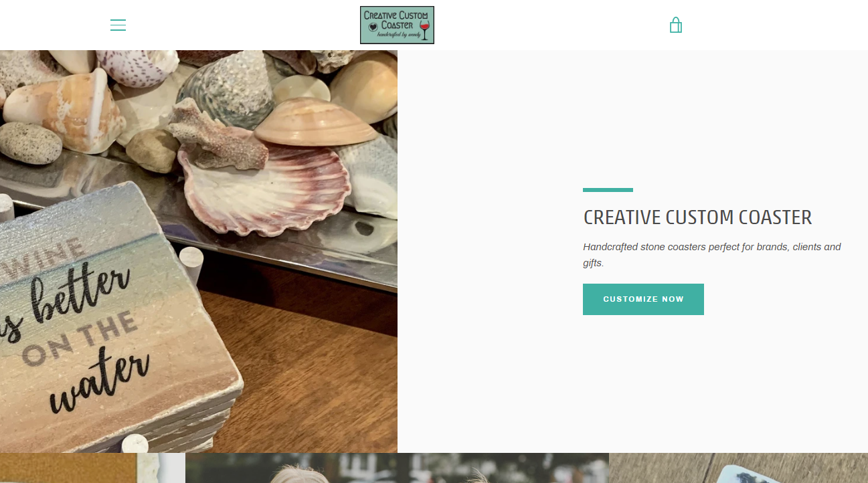Viewport: 868px width, 483px height.
Task: Open the bottom-left cork-colored gallery image
Action: click(x=92, y=468)
